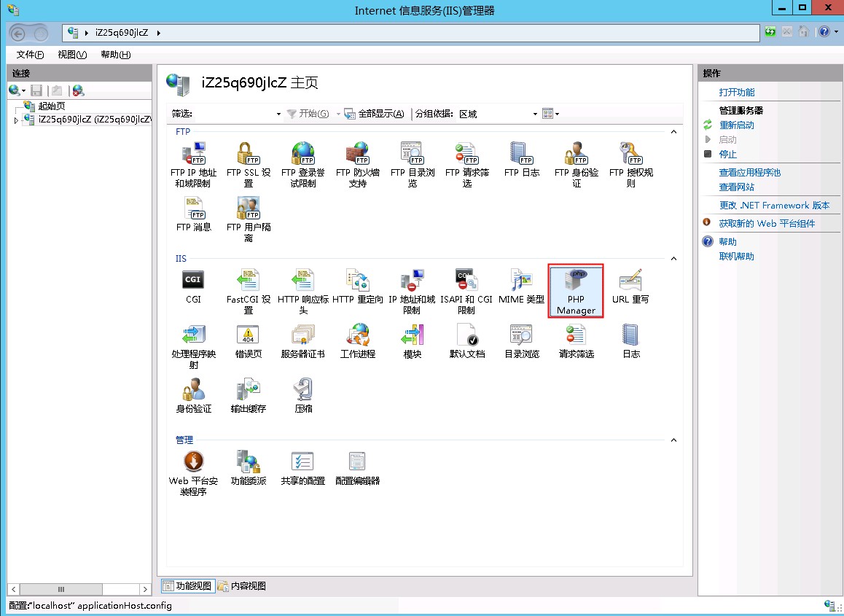This screenshot has height=616, width=844.
Task: Open HTTP 响应标头 feature
Action: point(303,292)
